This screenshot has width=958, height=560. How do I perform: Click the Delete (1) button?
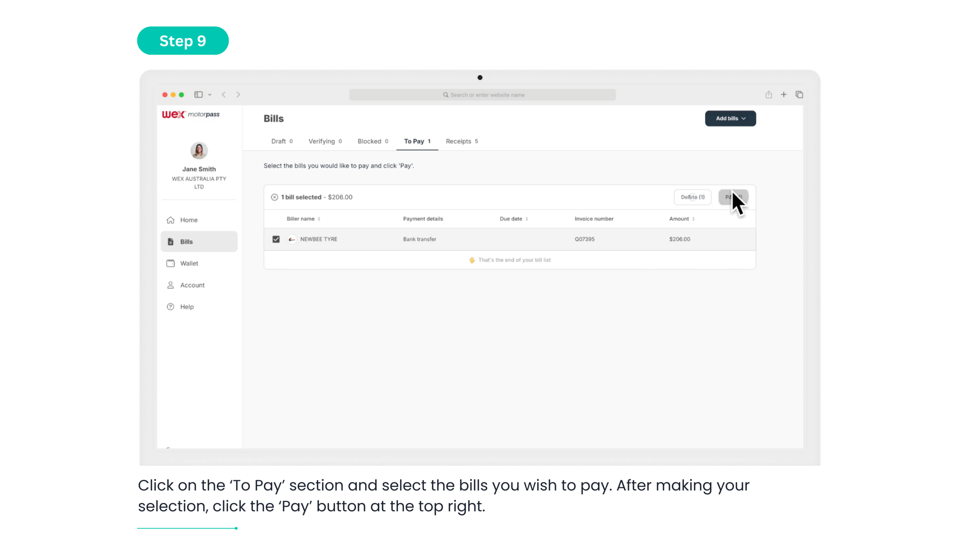point(692,197)
